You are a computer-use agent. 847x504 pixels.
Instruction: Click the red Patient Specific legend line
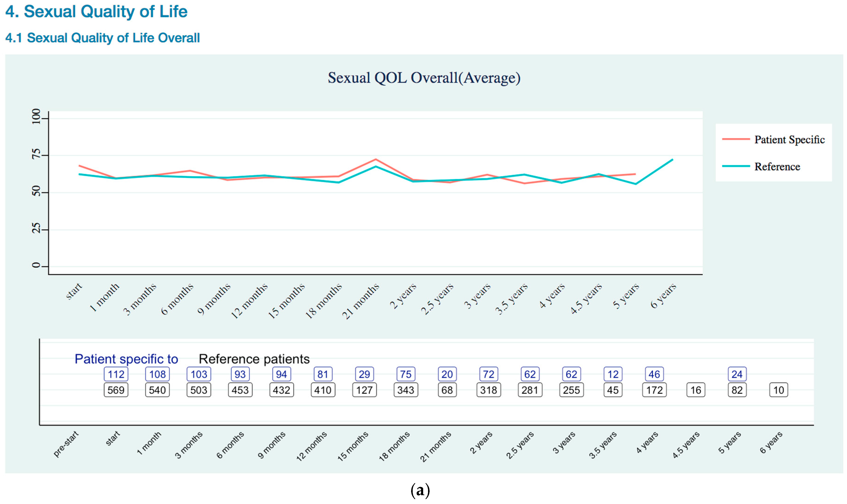pyautogui.click(x=736, y=139)
